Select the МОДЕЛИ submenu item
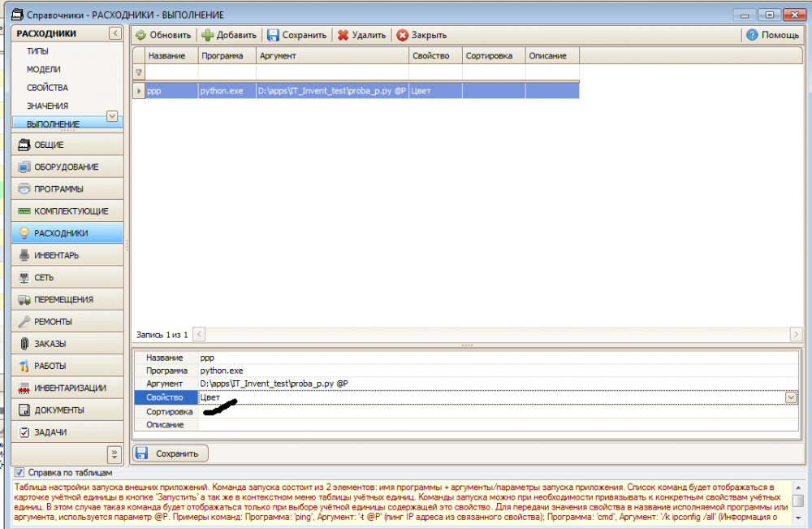 pyautogui.click(x=44, y=69)
